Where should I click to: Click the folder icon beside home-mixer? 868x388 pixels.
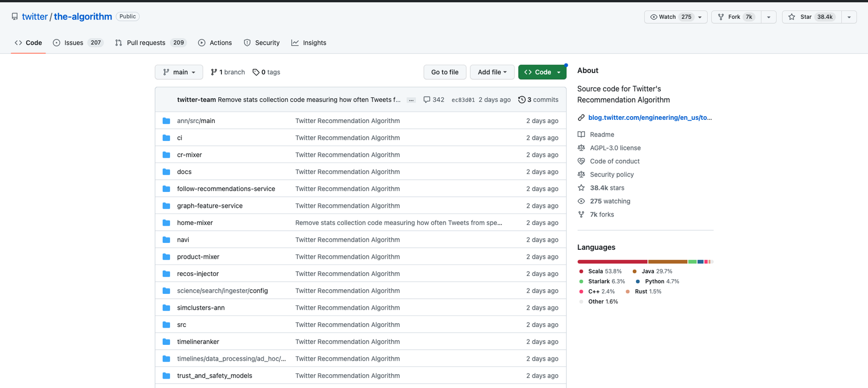(166, 223)
